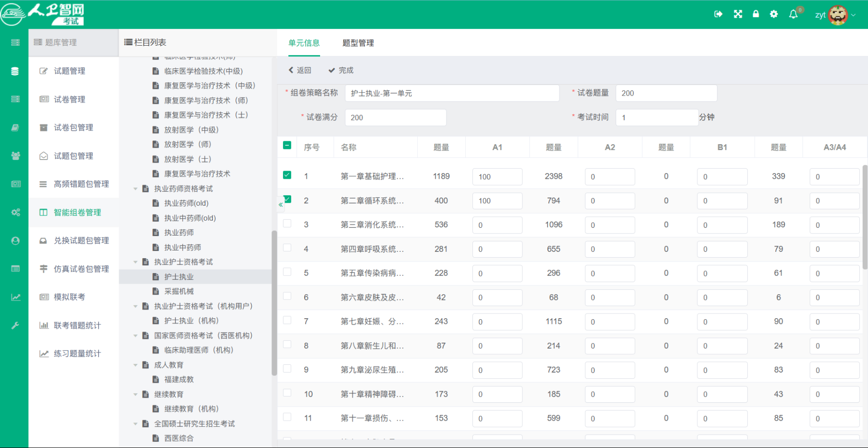Screen dimensions: 868x448
Task: Open settings via gear icon in top bar
Action: point(773,14)
